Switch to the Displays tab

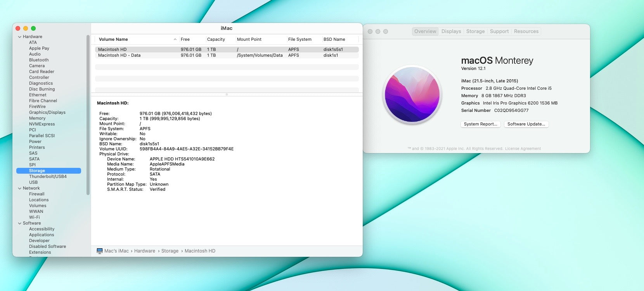point(451,31)
